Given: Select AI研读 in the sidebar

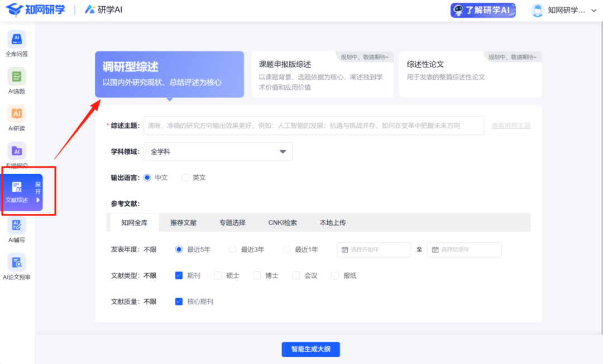Looking at the screenshot, I should [x=17, y=114].
